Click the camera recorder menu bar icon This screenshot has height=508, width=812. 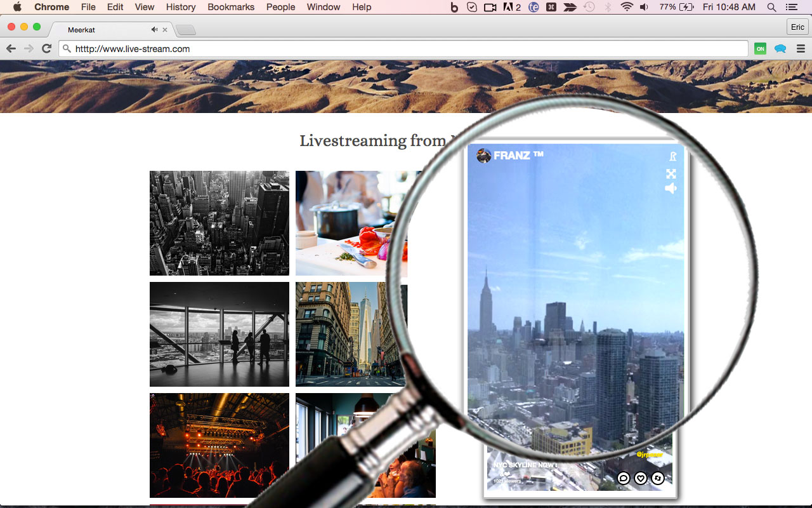click(490, 7)
